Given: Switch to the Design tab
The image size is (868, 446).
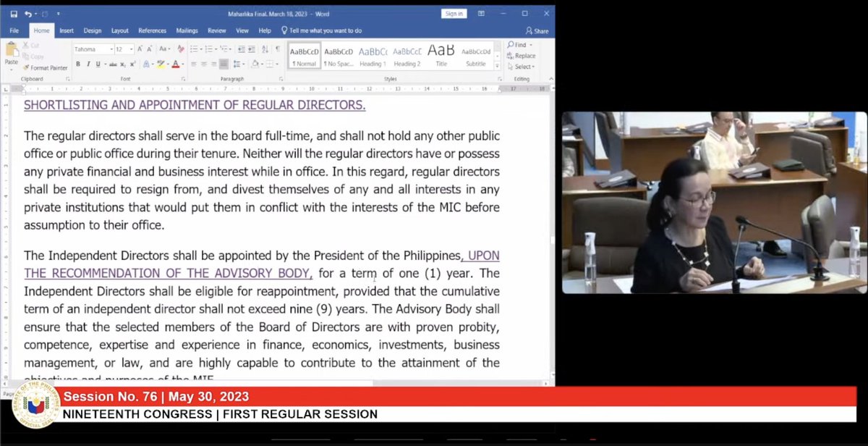Looking at the screenshot, I should (93, 30).
